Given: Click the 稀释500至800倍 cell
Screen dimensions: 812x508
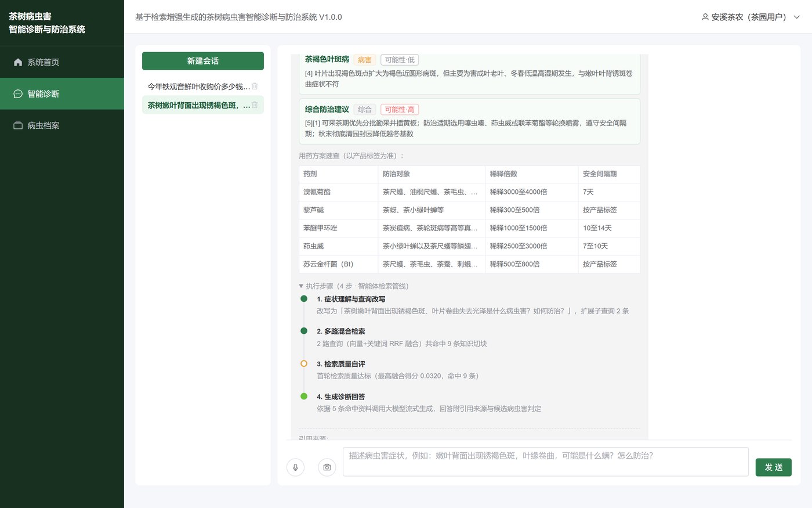Looking at the screenshot, I should pos(531,264).
